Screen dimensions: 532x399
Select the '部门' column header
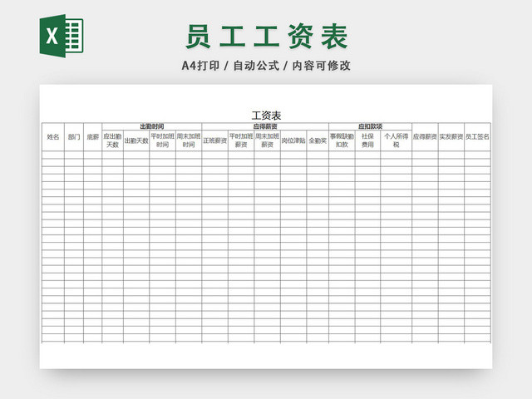click(x=74, y=137)
